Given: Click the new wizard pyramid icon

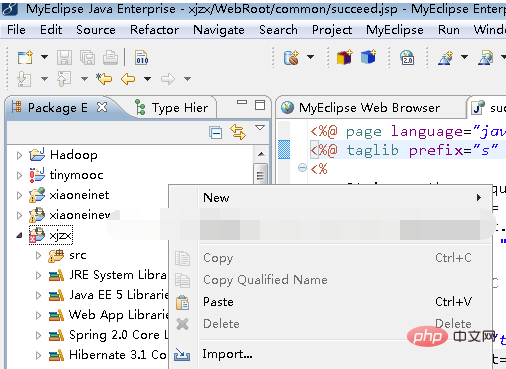Looking at the screenshot, I should pyautogui.click(x=446, y=58).
